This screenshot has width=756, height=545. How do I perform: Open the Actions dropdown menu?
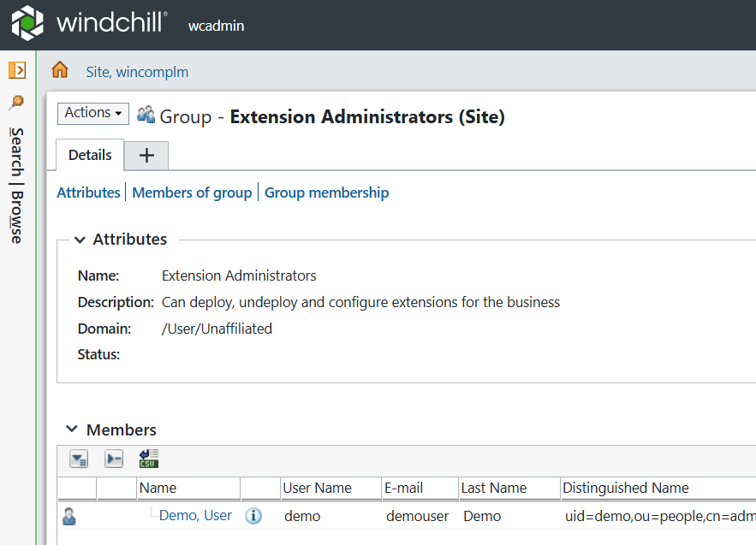tap(93, 113)
